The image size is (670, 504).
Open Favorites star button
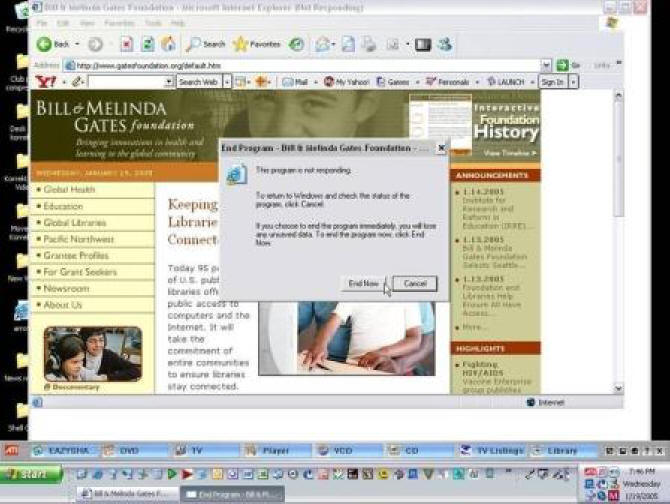(x=257, y=44)
